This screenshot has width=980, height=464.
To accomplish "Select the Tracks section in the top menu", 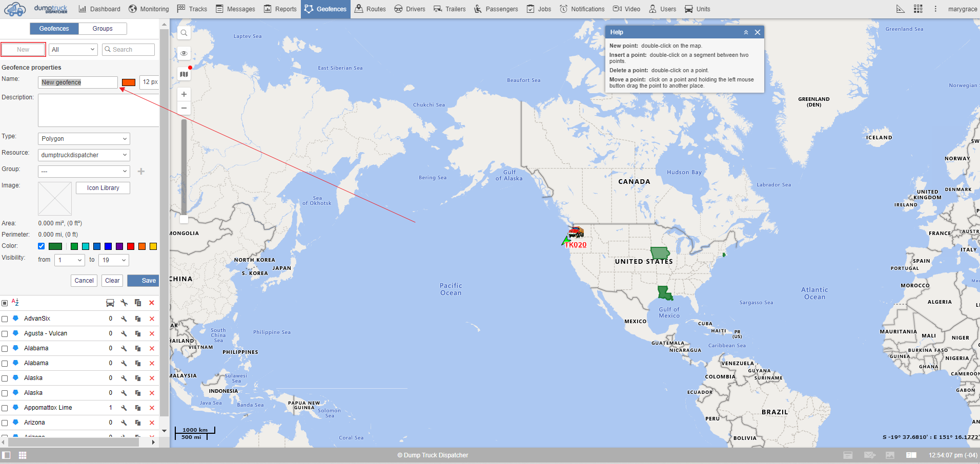I will 197,9.
